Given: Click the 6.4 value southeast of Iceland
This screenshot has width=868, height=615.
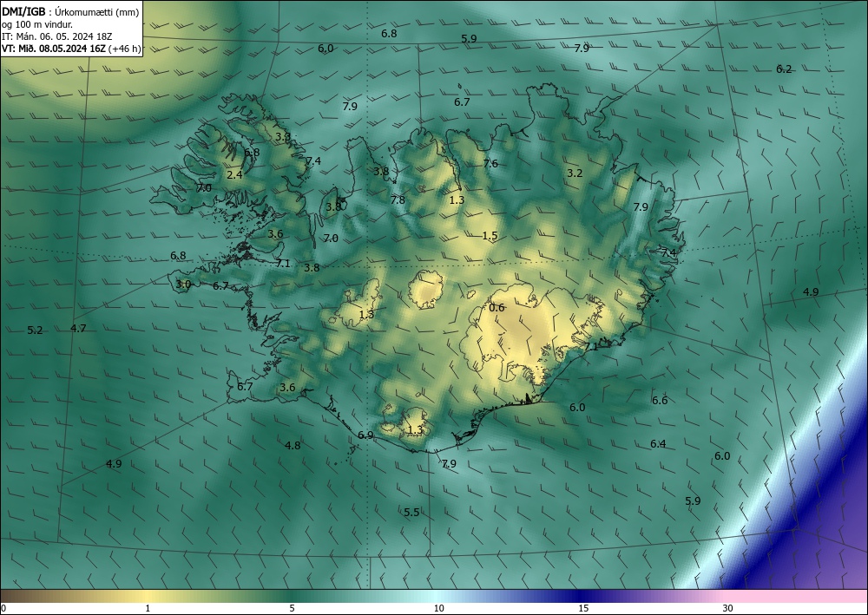Looking at the screenshot, I should pos(658,443).
